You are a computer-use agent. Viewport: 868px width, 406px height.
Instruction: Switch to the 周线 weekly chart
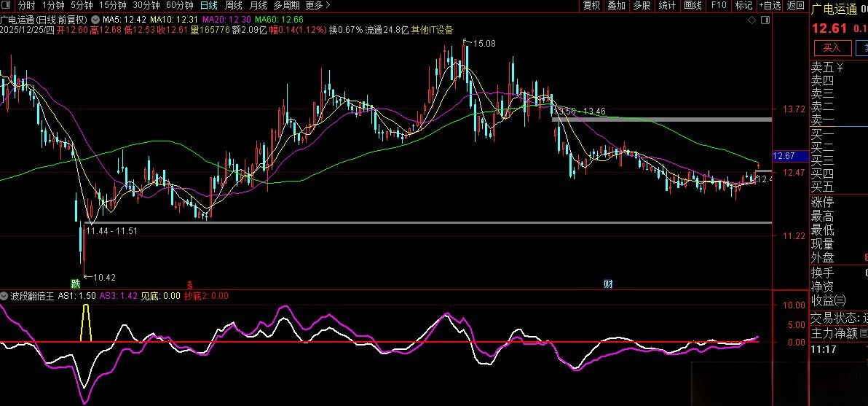point(234,6)
